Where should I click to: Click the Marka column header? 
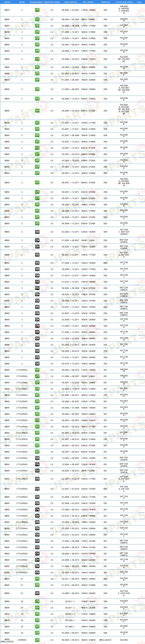(7, 2)
